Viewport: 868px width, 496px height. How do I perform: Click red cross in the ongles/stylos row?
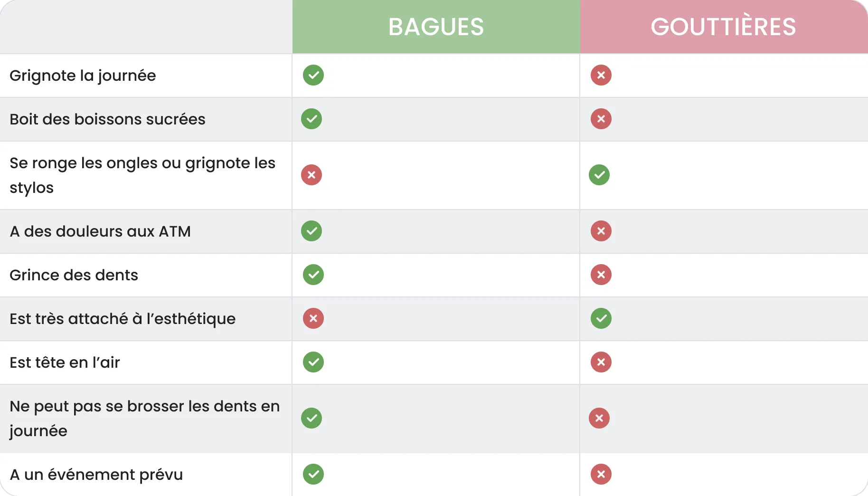tap(311, 175)
